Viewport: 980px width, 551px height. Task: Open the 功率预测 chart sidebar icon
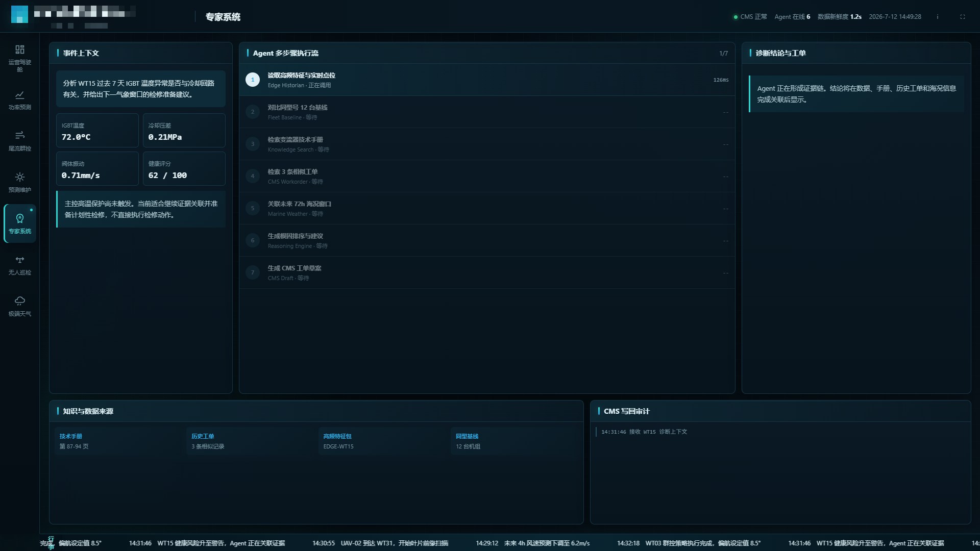pos(19,95)
